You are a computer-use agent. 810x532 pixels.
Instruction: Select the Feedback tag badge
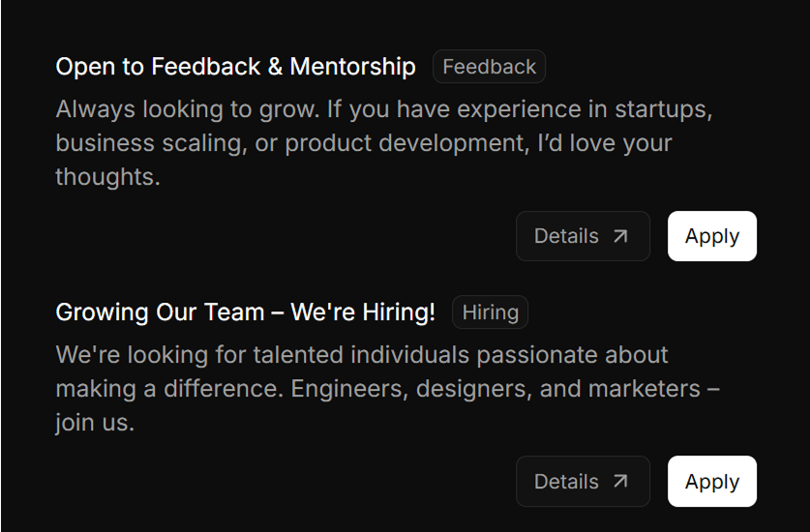(489, 67)
